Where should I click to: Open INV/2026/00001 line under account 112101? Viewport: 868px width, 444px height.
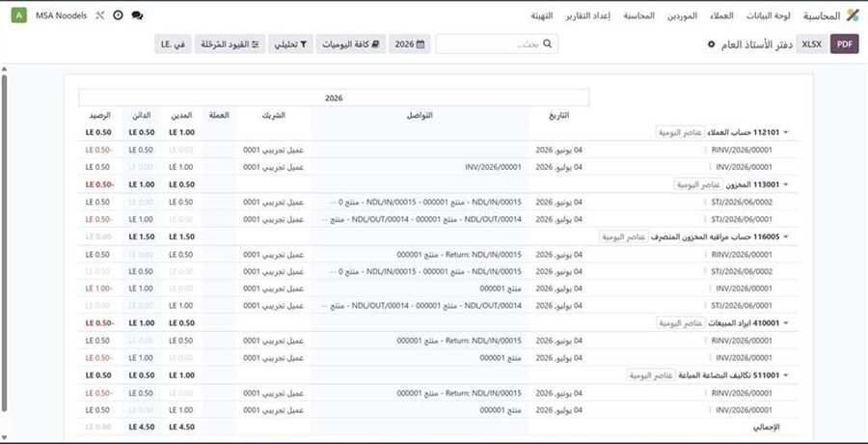pos(744,167)
